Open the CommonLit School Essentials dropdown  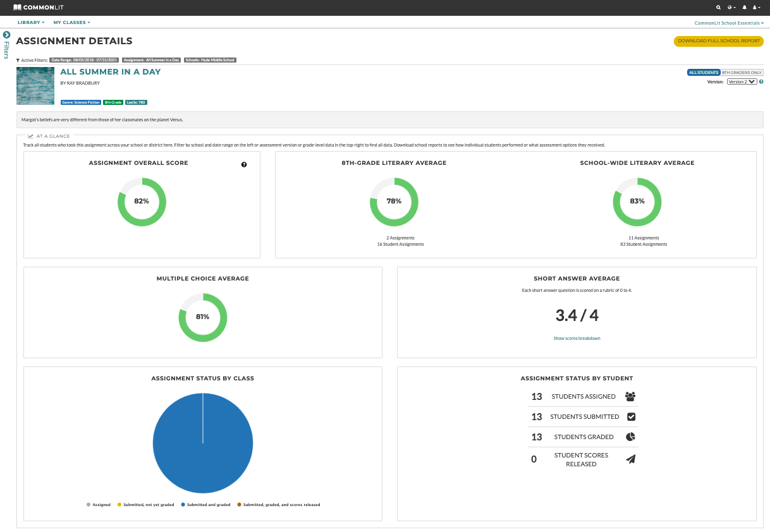coord(729,23)
